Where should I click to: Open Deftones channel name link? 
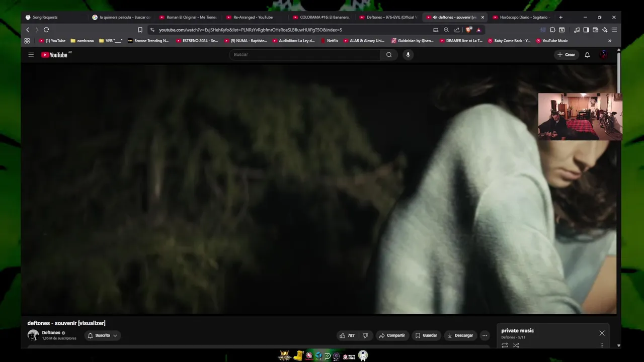[51, 333]
